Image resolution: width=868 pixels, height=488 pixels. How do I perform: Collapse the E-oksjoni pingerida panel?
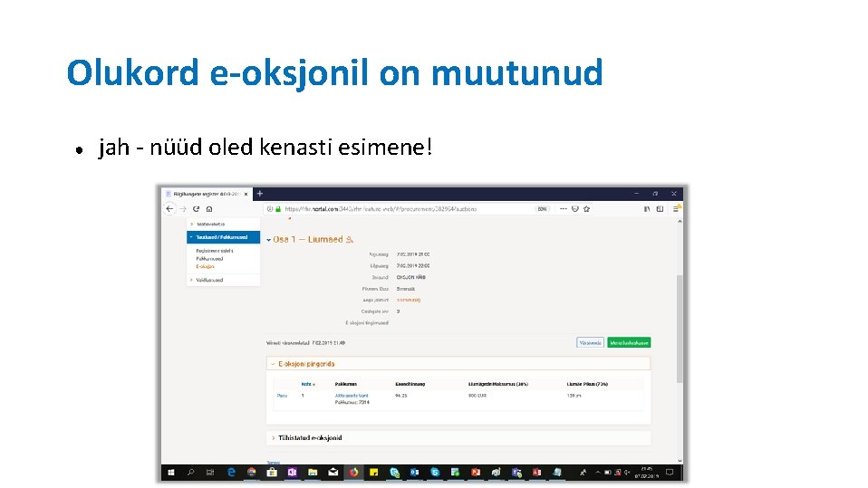point(458,364)
